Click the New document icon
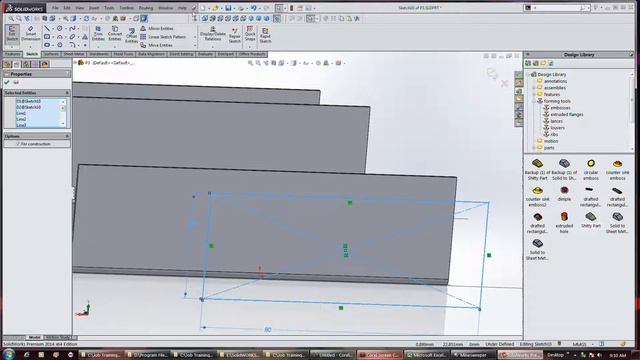640x360 pixels. tap(203, 8)
